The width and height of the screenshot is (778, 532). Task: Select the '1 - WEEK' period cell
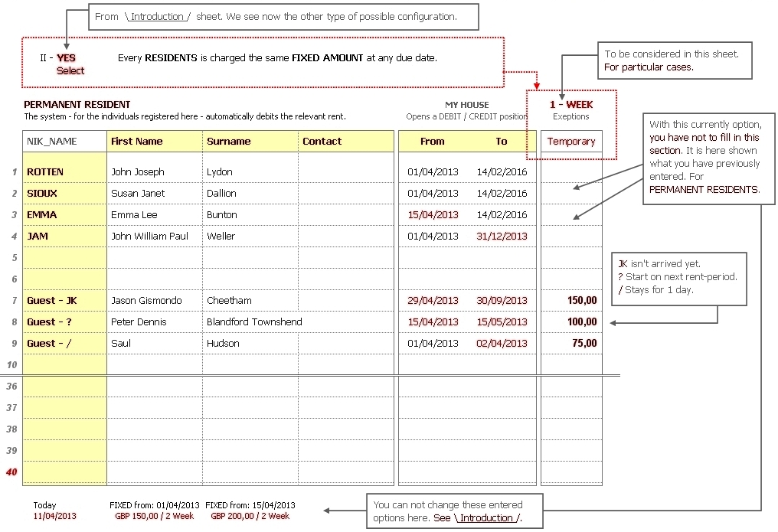pos(571,105)
